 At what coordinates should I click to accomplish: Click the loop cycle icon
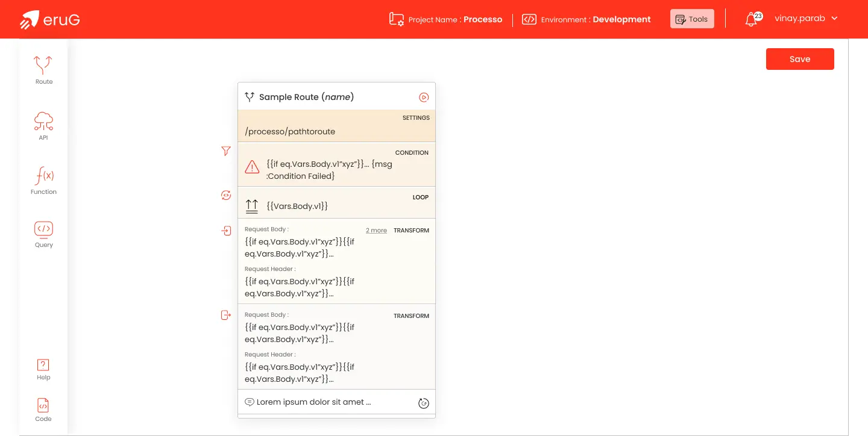tap(226, 195)
